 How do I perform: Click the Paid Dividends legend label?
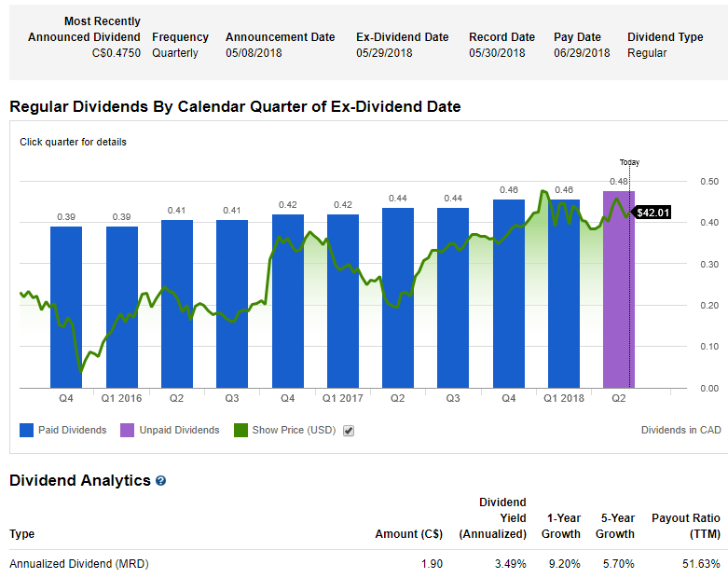[73, 431]
